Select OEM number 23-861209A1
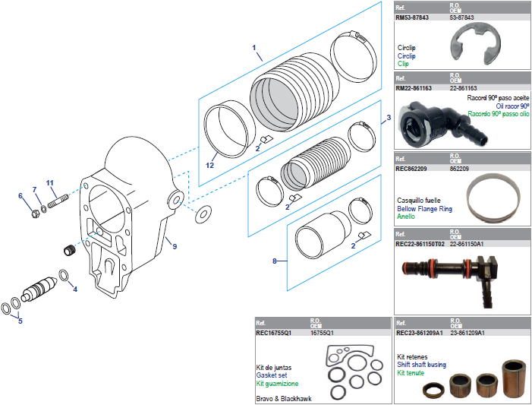The image size is (532, 405). (467, 334)
